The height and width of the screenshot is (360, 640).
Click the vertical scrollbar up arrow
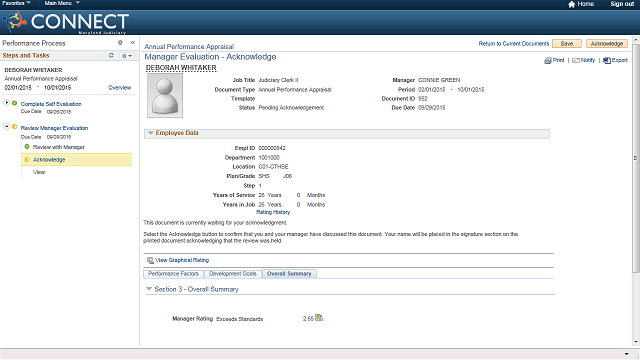point(636,40)
